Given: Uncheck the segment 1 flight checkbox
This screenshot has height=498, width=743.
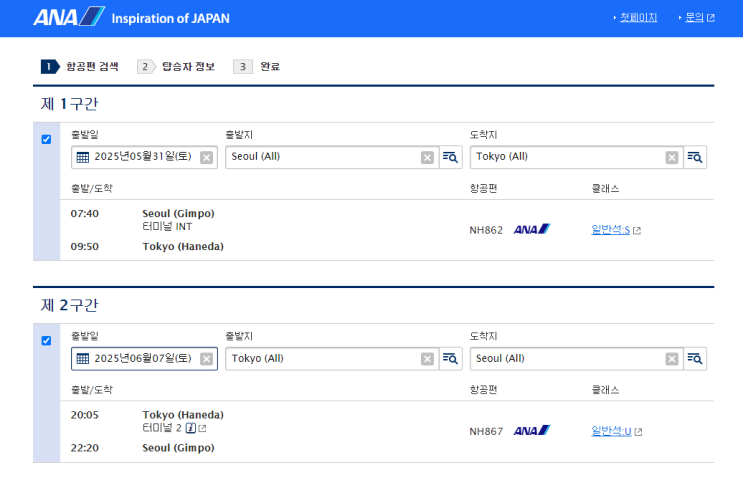Looking at the screenshot, I should (46, 139).
